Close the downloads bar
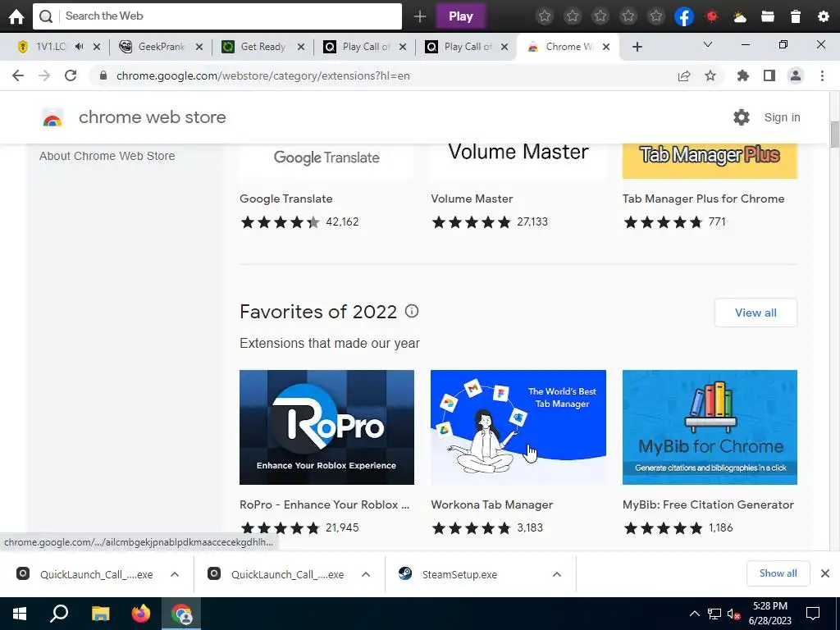Viewport: 840px width, 630px height. click(x=825, y=573)
